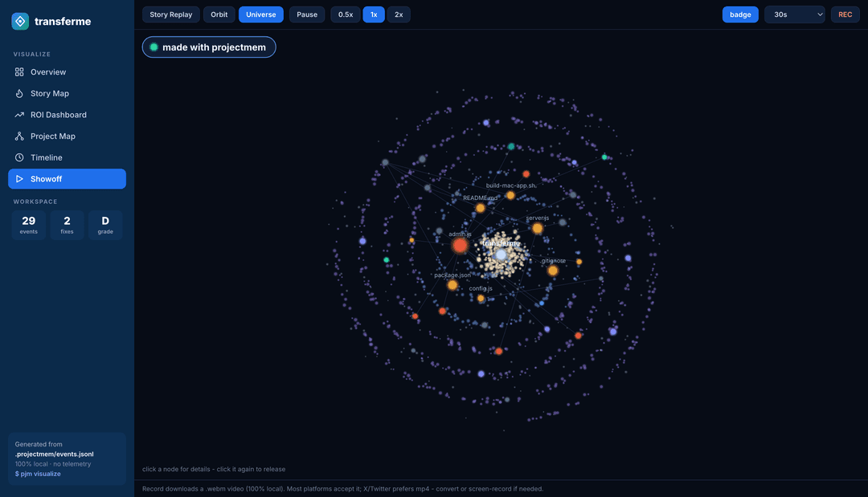
Task: Click the transferme logo icon
Action: (20, 21)
